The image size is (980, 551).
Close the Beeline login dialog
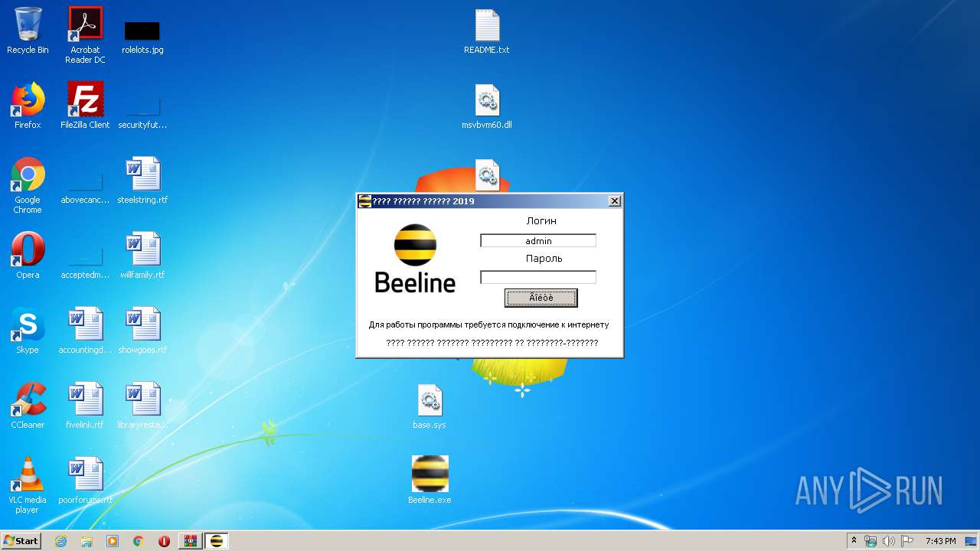click(x=614, y=201)
